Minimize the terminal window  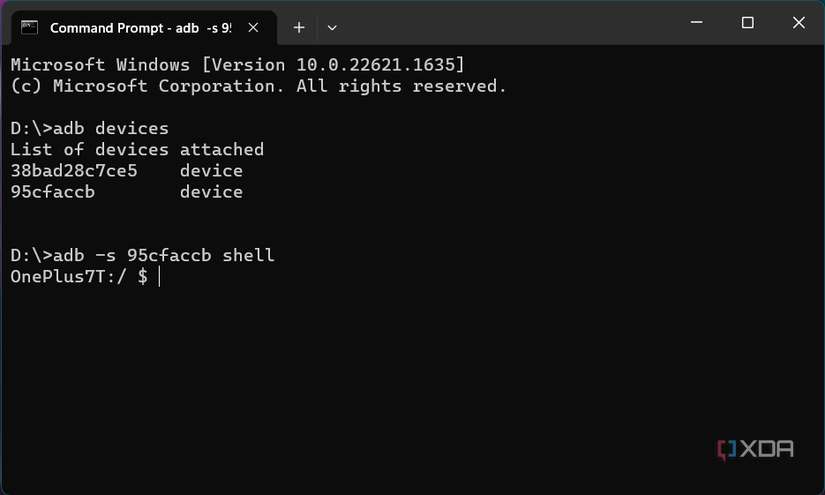pyautogui.click(x=701, y=23)
